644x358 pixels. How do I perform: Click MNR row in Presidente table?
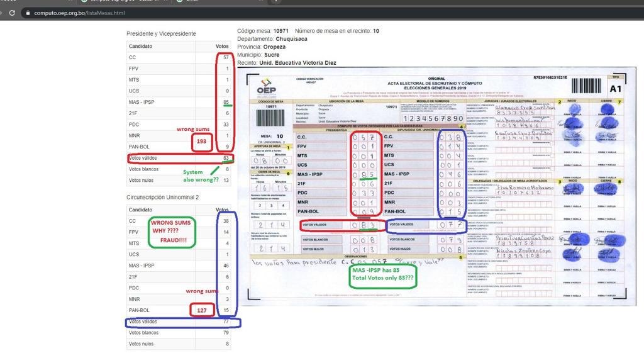(179, 135)
